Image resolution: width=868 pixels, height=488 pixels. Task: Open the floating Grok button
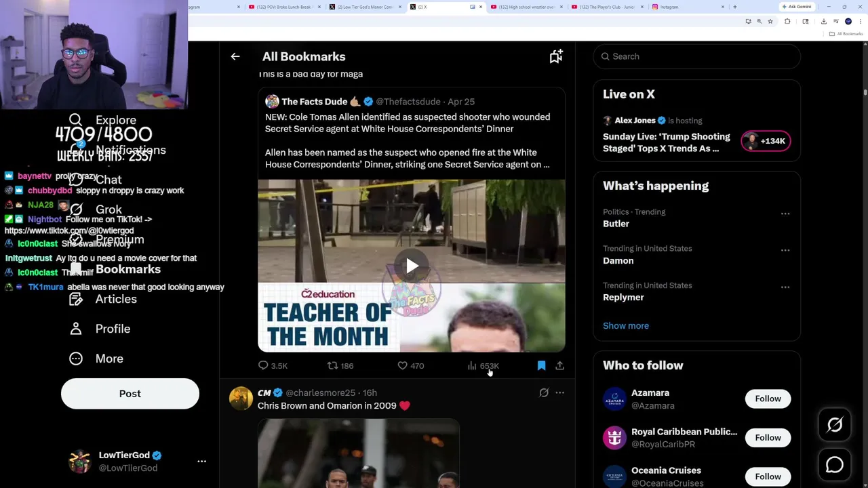(x=835, y=425)
